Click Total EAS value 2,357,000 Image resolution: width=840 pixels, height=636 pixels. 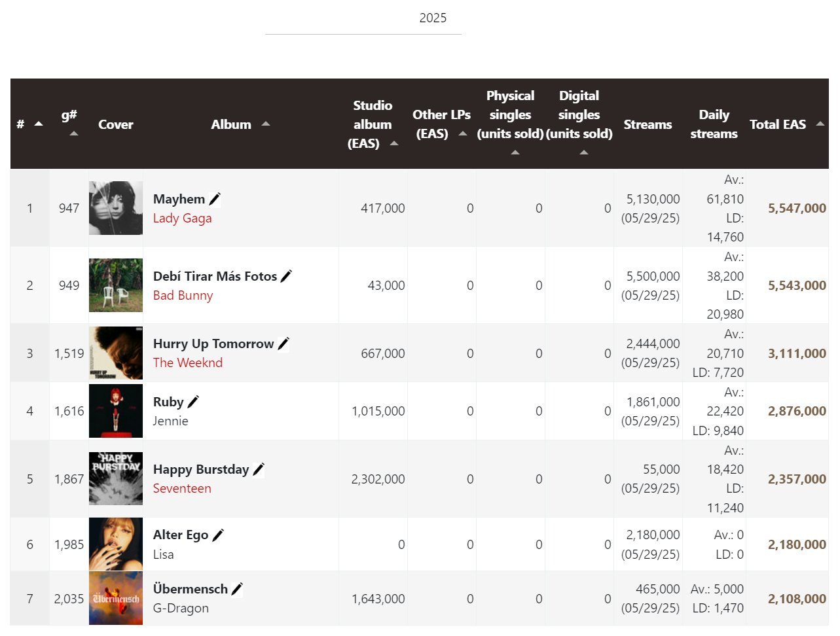tap(797, 479)
